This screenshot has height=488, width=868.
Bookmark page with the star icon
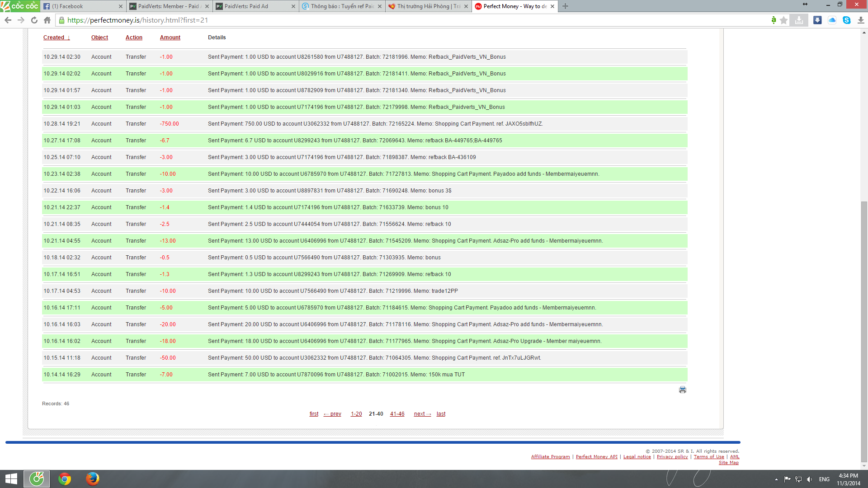click(x=784, y=20)
